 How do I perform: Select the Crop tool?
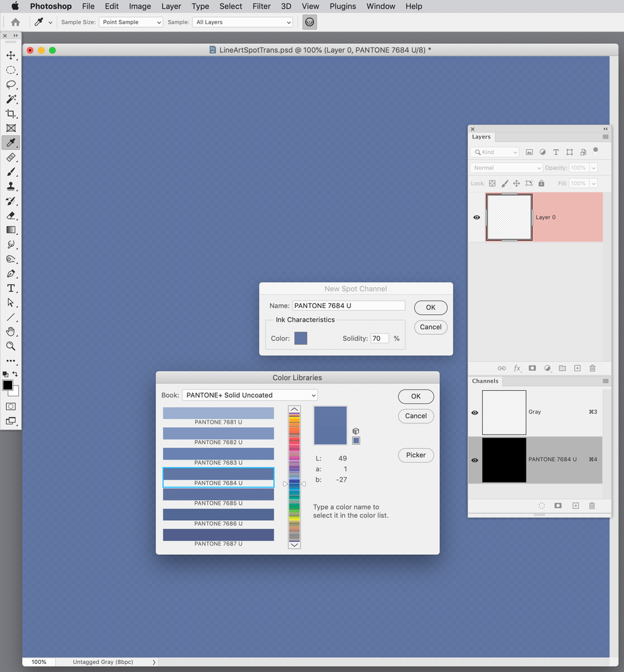tap(11, 114)
